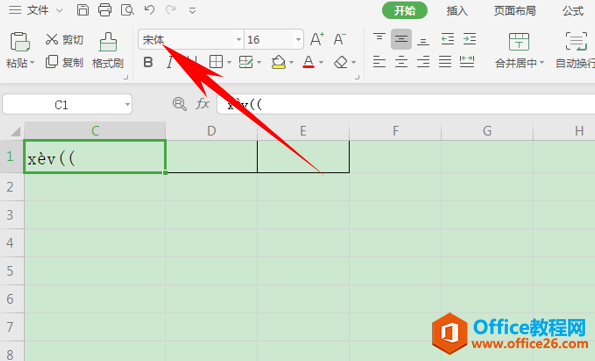595x361 pixels.
Task: Click the eraser clear icon
Action: click(x=341, y=62)
